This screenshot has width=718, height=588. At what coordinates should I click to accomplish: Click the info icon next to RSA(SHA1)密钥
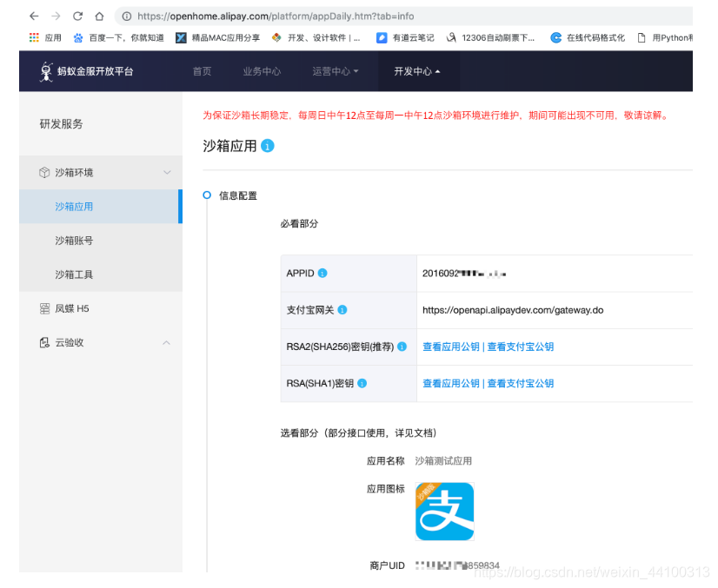pyautogui.click(x=362, y=383)
